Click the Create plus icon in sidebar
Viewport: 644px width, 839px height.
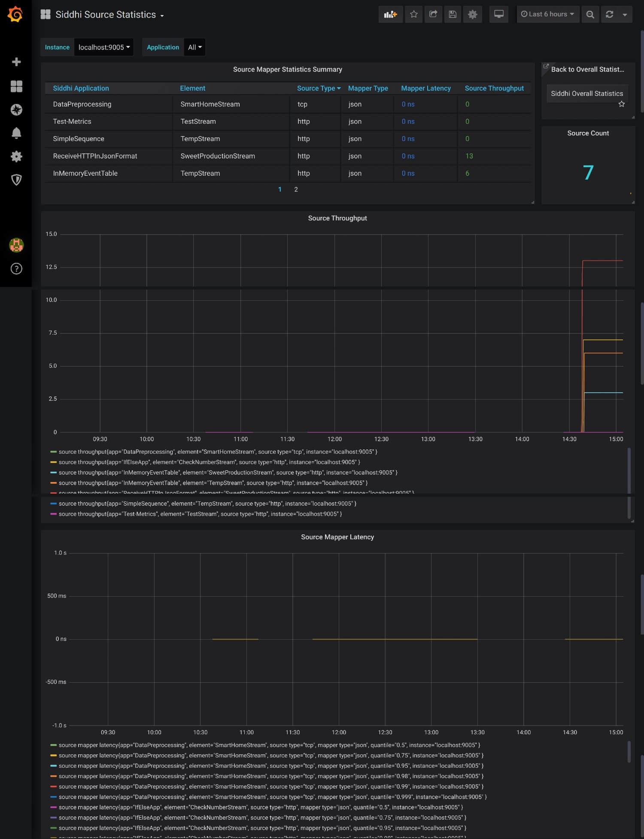click(x=16, y=62)
